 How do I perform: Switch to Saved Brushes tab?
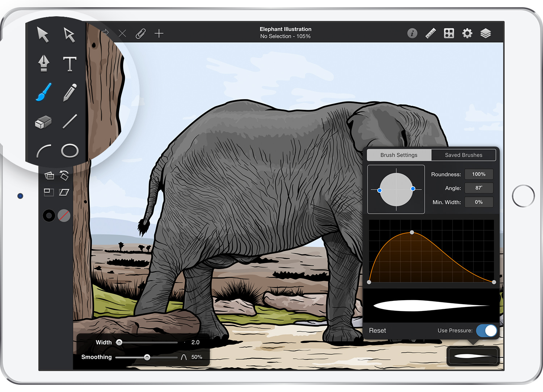tap(464, 155)
